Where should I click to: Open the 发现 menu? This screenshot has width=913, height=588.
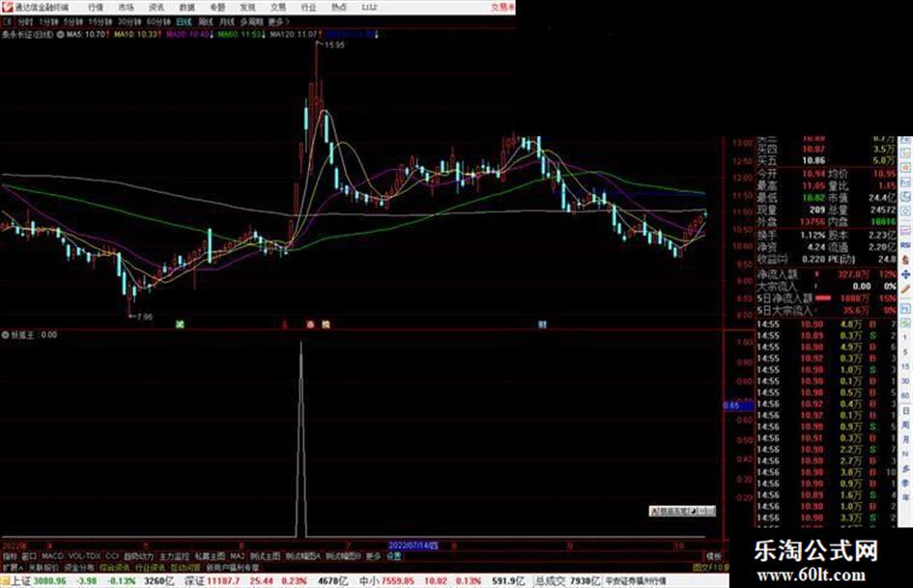point(247,8)
